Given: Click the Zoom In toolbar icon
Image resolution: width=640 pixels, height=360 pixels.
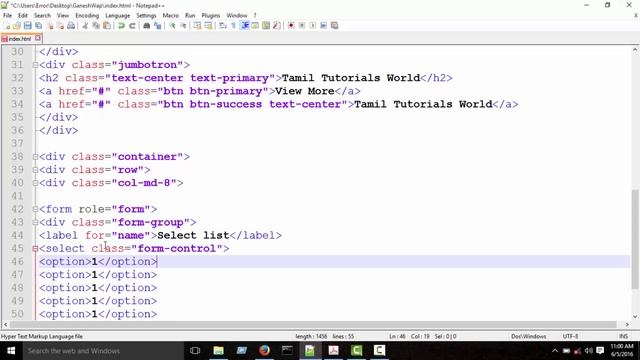Looking at the screenshot, I should tap(172, 26).
